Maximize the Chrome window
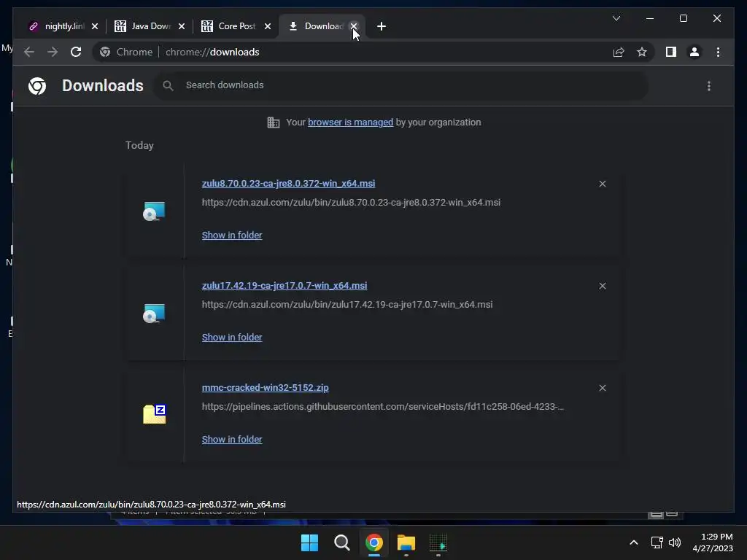The image size is (747, 560). click(683, 18)
